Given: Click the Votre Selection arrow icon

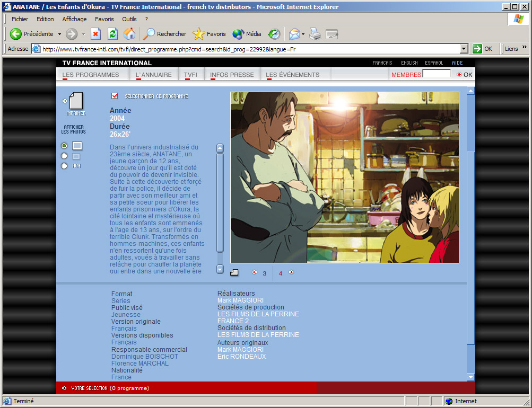Looking at the screenshot, I should click(x=64, y=388).
